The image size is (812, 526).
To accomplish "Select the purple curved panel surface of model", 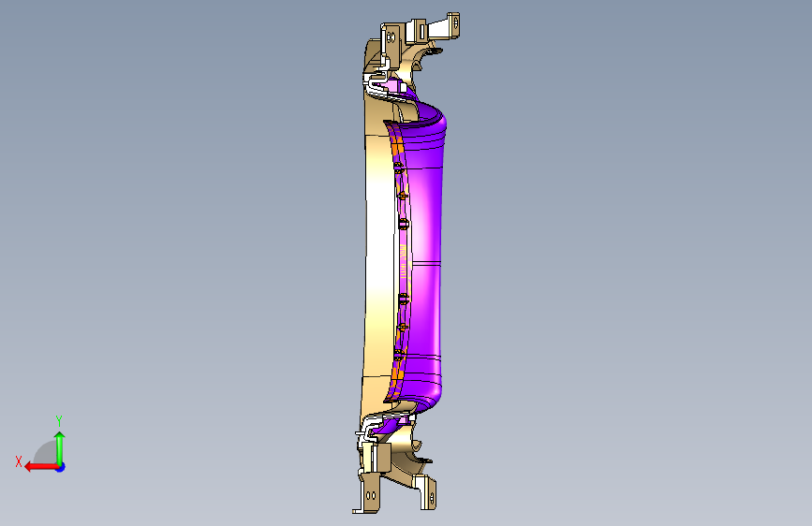I will click(426, 259).
